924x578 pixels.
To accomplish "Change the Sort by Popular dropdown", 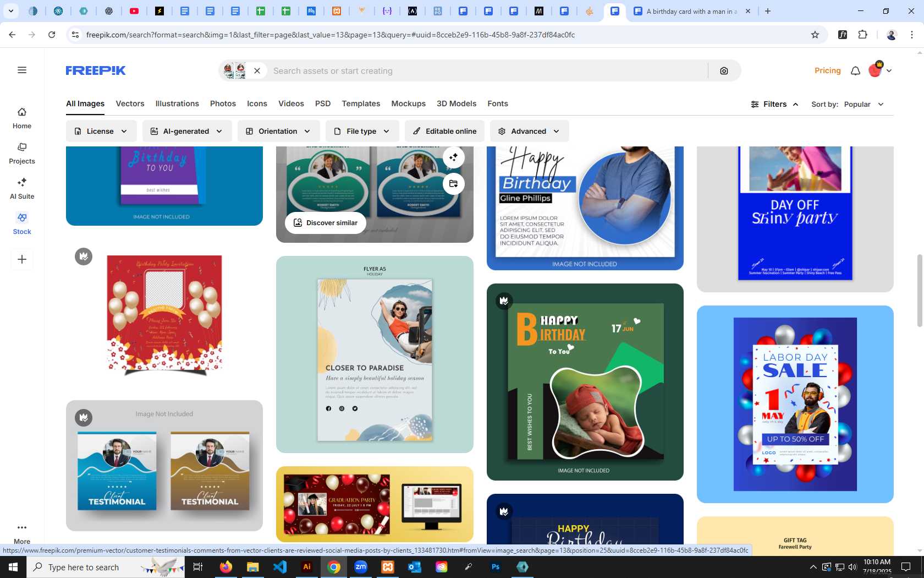I will click(864, 104).
